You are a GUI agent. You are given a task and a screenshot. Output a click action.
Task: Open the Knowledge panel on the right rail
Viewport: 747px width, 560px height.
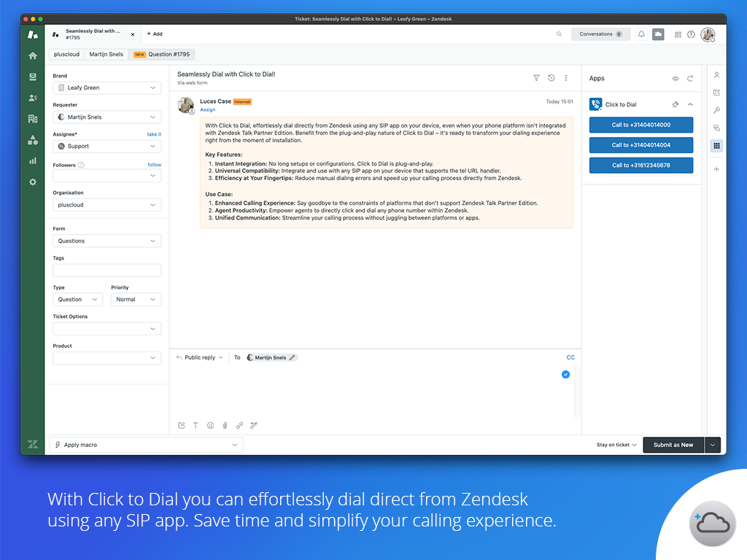coord(716,93)
